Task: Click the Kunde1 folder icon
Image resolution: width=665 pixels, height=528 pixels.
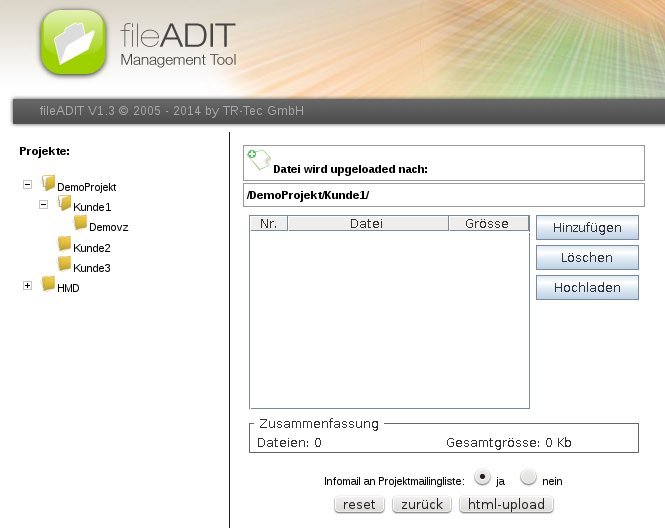Action: coord(65,204)
